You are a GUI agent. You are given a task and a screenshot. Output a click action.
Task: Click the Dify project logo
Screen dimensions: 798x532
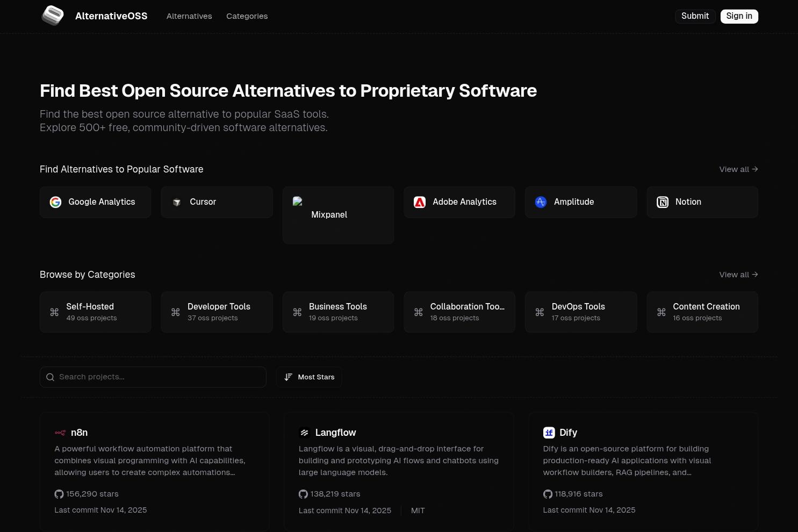pos(549,433)
